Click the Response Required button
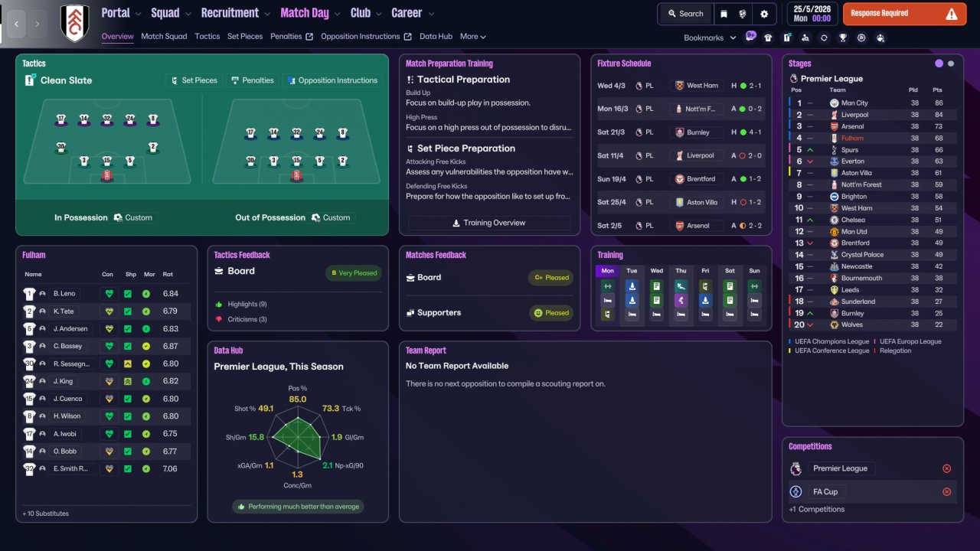The width and height of the screenshot is (980, 551). tap(904, 14)
